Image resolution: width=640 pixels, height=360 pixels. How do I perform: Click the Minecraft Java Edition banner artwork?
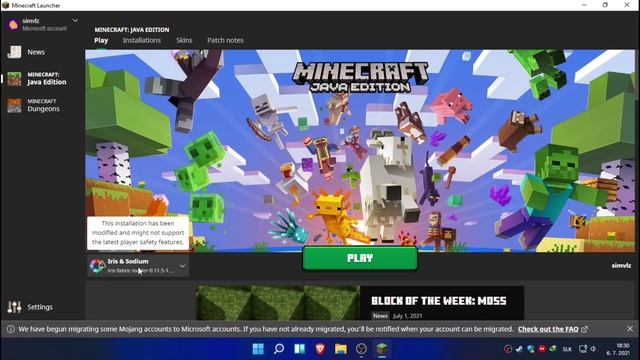360,150
